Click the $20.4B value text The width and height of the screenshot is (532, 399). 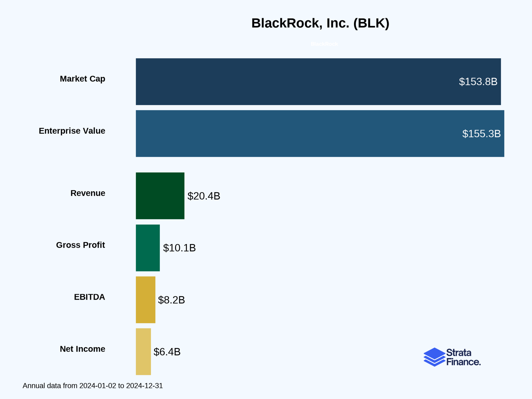coord(204,196)
